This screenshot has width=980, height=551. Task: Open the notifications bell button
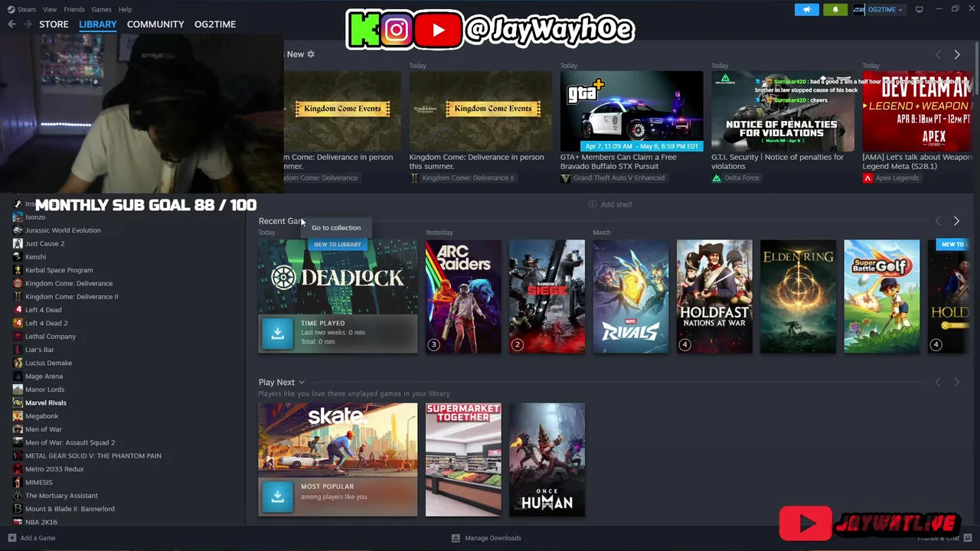(x=835, y=9)
